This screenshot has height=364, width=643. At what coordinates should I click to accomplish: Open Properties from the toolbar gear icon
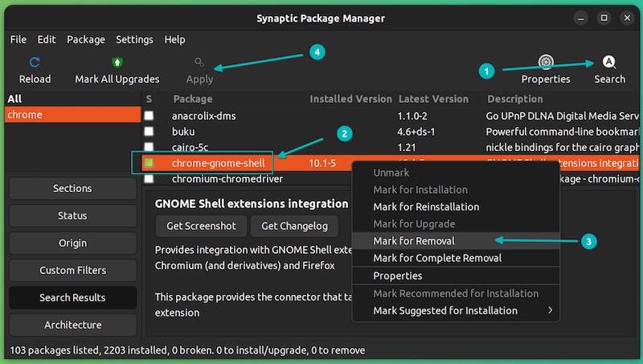pyautogui.click(x=546, y=63)
